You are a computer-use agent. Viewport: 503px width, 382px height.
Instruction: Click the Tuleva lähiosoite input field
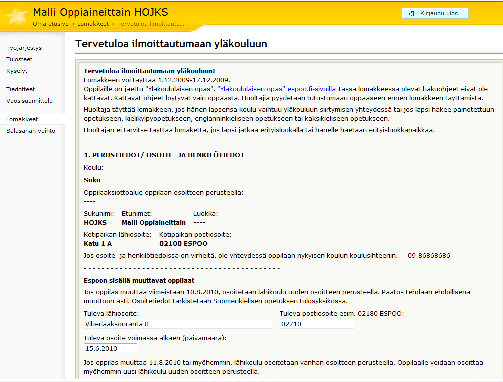coord(178,324)
